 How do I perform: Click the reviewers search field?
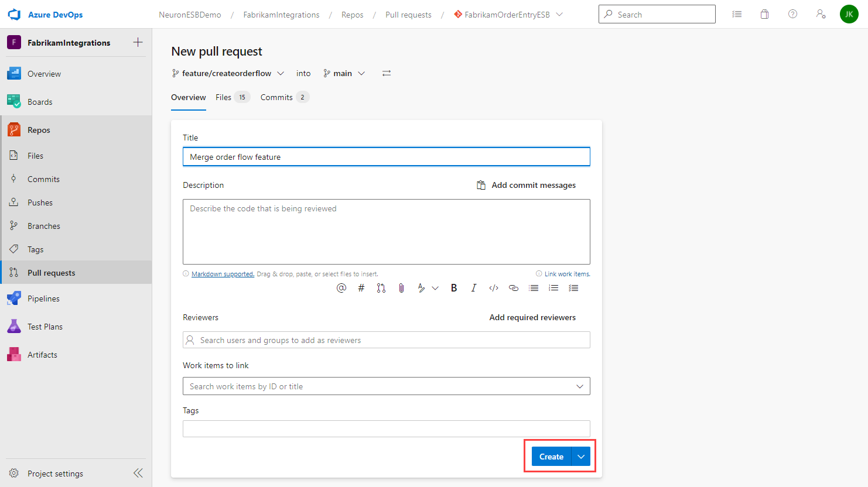pyautogui.click(x=387, y=340)
